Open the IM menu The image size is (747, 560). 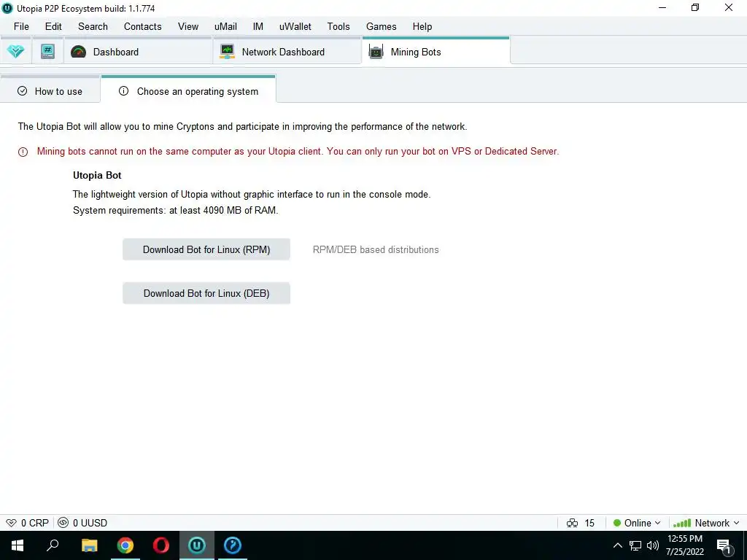click(258, 27)
